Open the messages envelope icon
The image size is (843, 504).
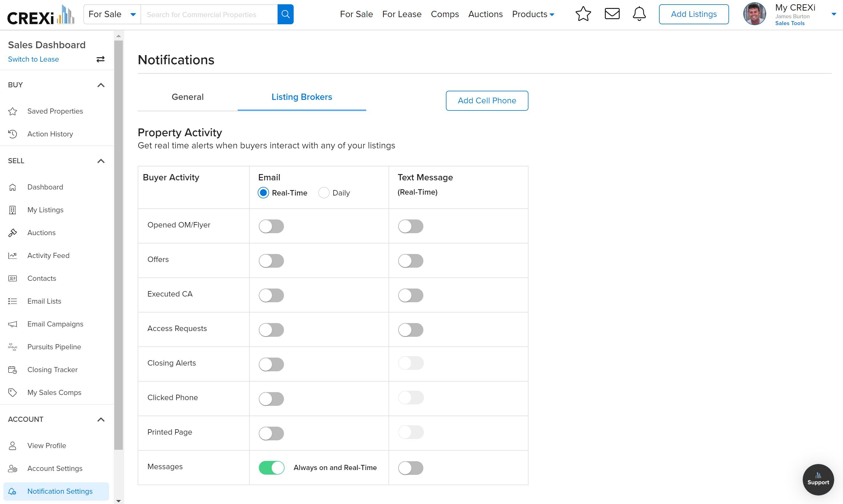pyautogui.click(x=612, y=14)
